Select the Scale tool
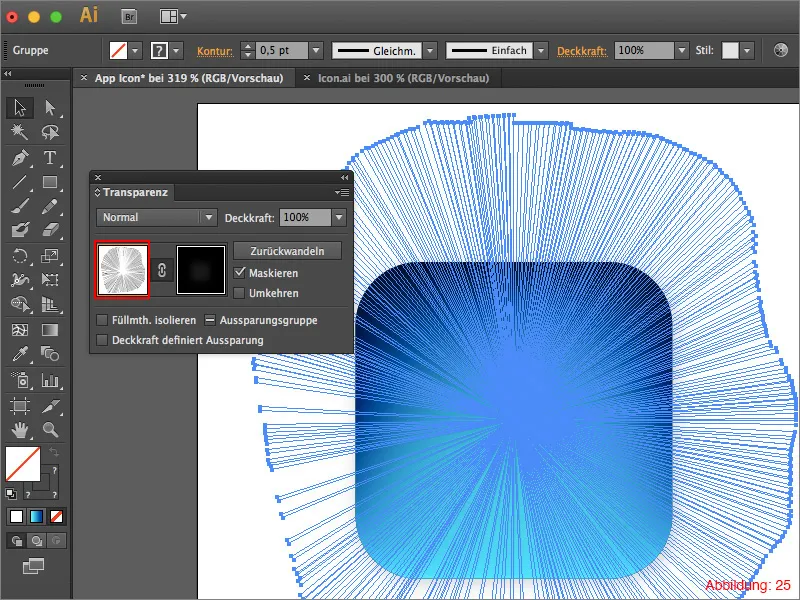 (x=50, y=256)
